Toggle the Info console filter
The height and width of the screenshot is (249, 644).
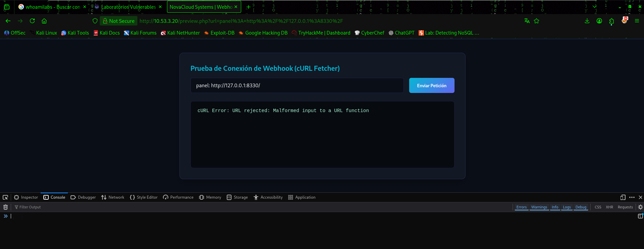click(x=555, y=207)
